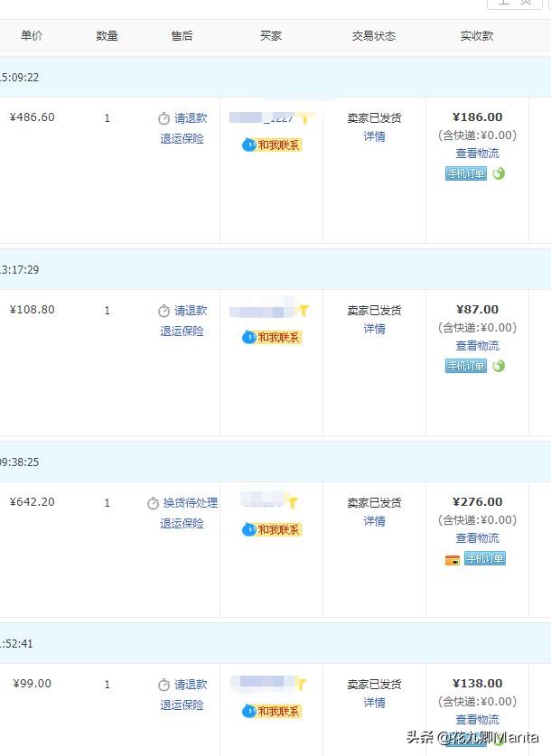Click the received amount ¥138.00
551x756 pixels.
[478, 683]
